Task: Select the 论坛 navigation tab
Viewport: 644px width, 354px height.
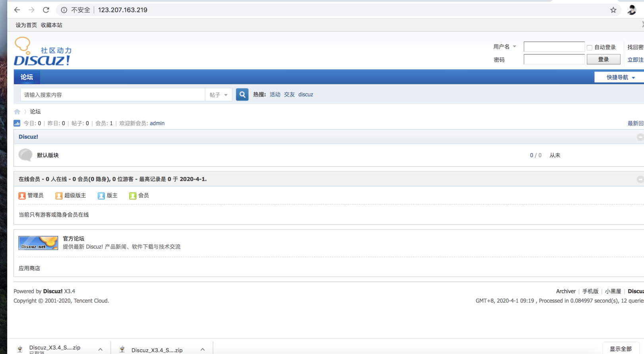Action: (27, 77)
